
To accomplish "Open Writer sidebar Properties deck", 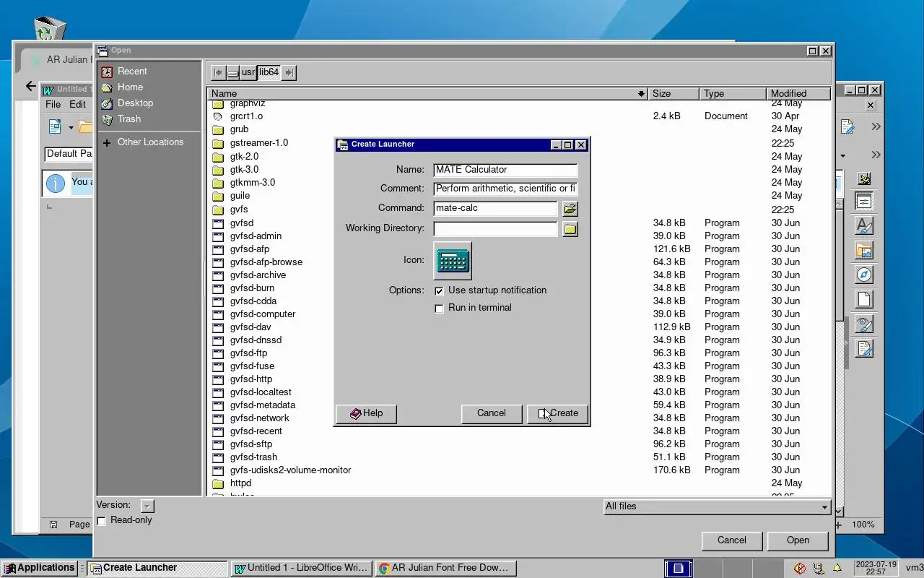I will pos(864,202).
